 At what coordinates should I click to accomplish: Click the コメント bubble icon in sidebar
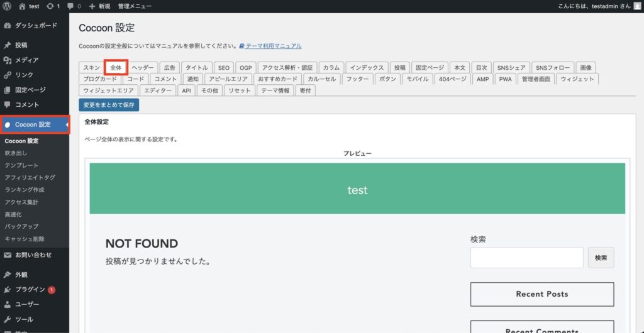[x=8, y=104]
